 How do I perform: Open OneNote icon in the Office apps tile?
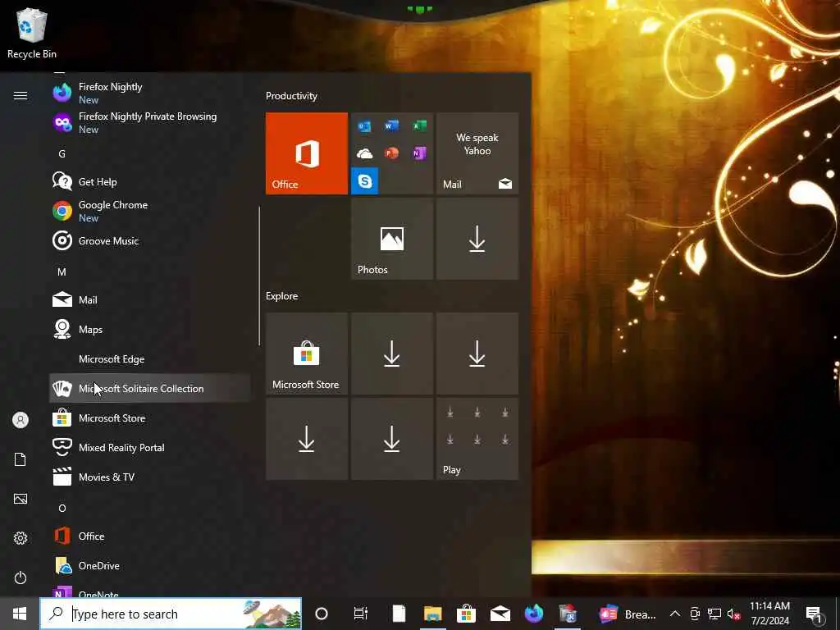419,153
